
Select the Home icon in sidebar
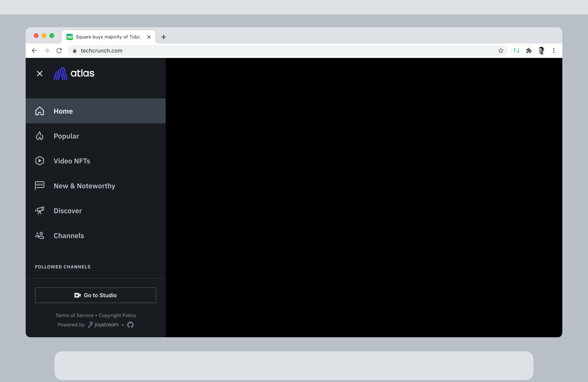click(x=40, y=111)
